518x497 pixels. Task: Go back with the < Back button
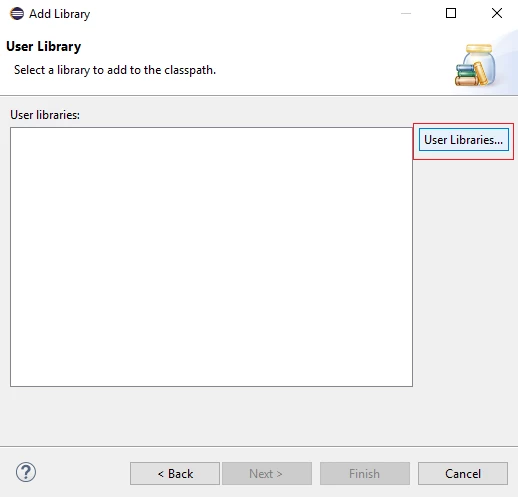(x=175, y=473)
